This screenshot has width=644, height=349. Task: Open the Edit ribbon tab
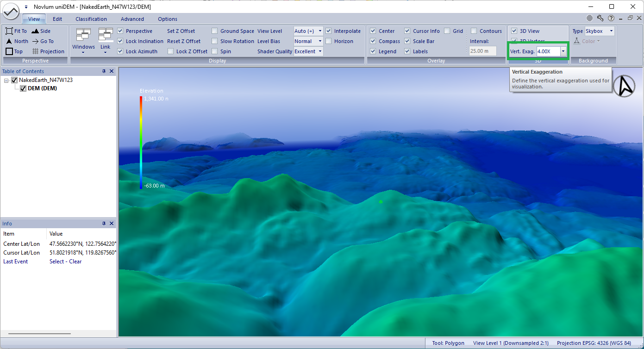click(x=57, y=19)
